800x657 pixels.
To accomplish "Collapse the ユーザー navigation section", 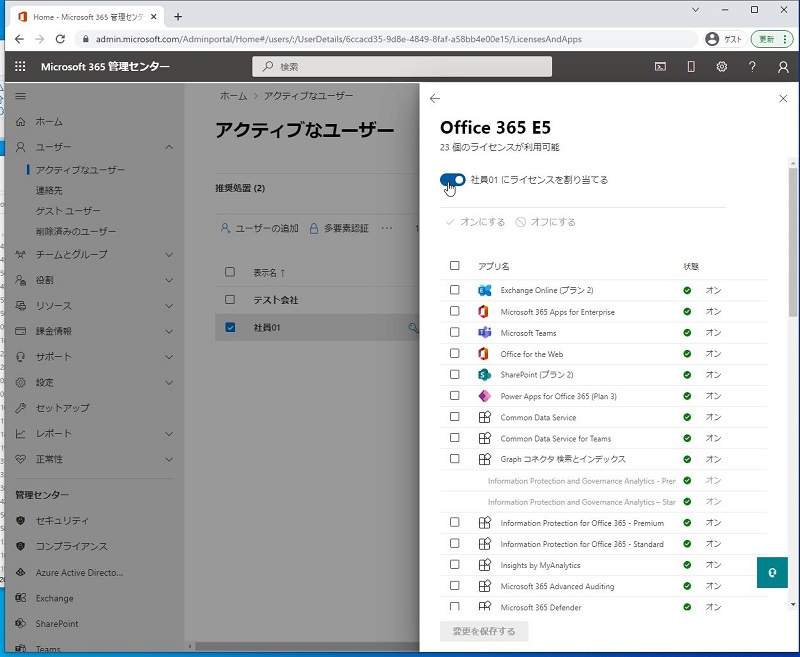I will coord(169,147).
